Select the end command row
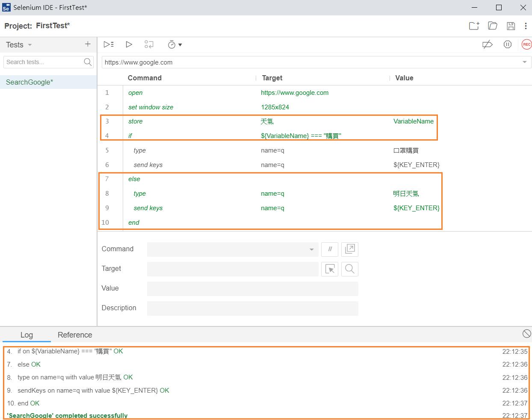The width and height of the screenshot is (532, 420). [x=315, y=223]
